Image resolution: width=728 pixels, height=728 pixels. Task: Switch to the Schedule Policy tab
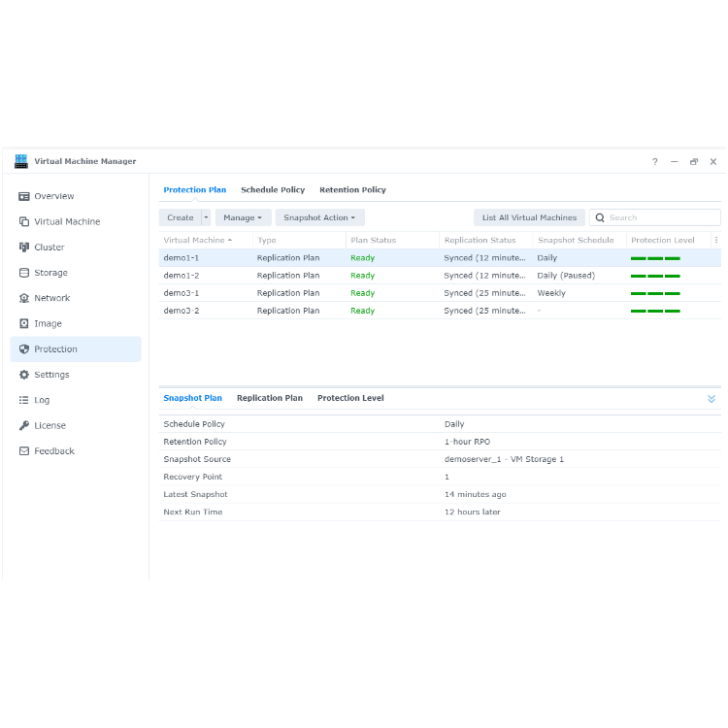pyautogui.click(x=273, y=190)
